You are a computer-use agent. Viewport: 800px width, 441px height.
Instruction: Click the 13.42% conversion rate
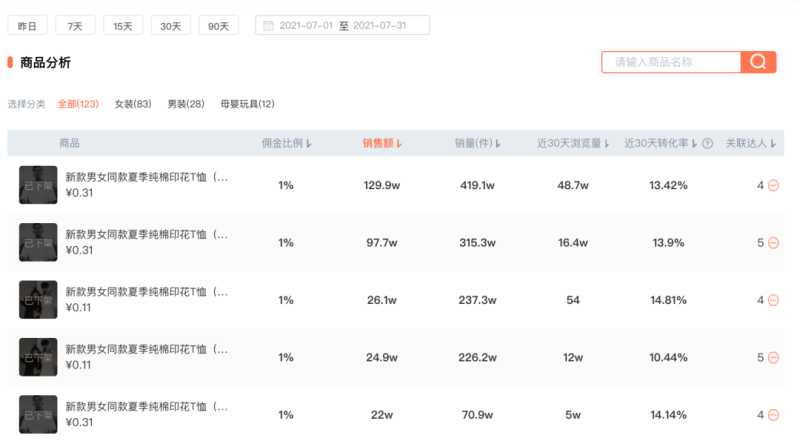click(668, 185)
